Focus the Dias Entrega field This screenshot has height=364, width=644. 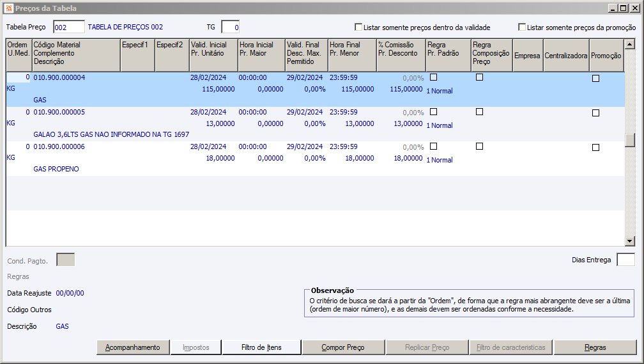coord(625,260)
